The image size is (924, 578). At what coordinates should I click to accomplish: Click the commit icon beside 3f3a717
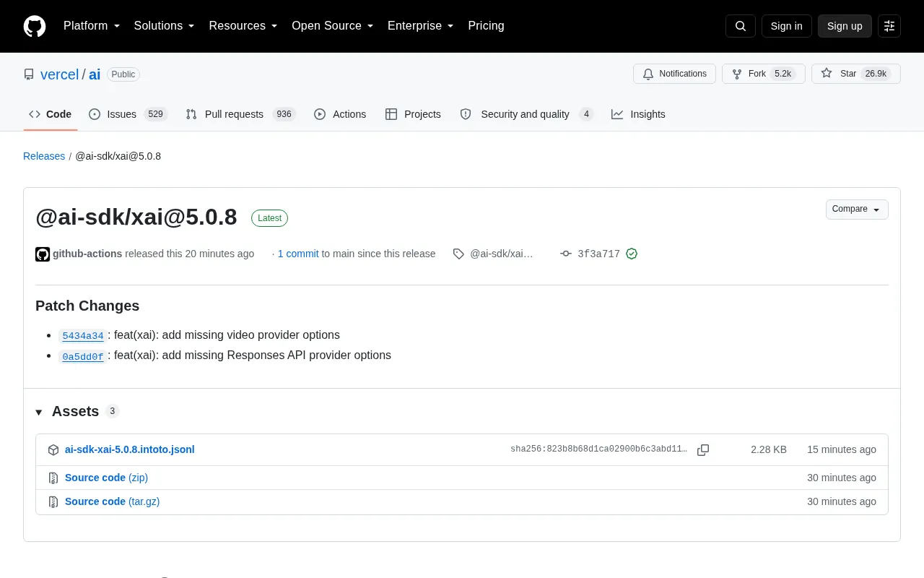[x=566, y=254]
